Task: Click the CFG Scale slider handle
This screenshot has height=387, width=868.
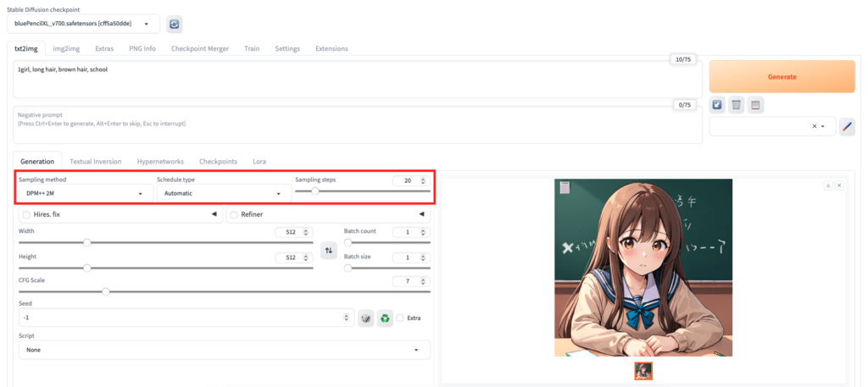Action: point(106,291)
